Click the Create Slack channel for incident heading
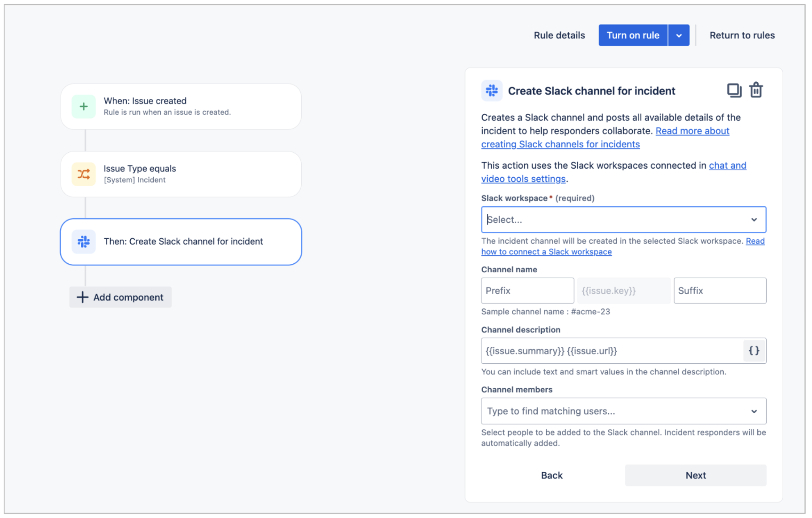This screenshot has height=518, width=812. [591, 91]
